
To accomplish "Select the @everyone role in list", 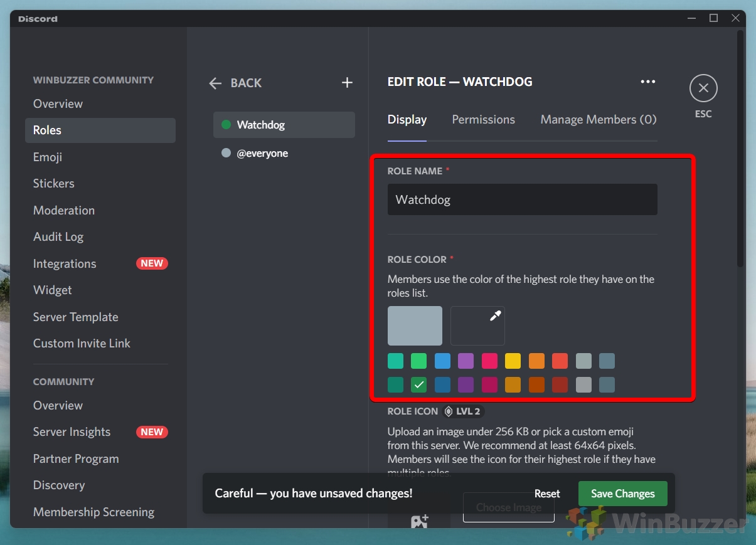I will [x=284, y=153].
